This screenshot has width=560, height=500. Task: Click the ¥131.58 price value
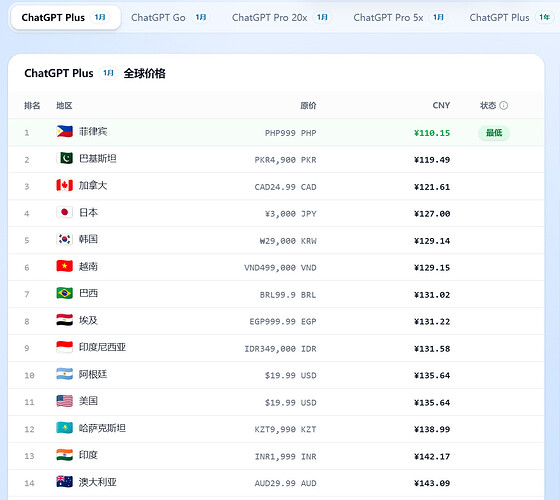pos(432,349)
